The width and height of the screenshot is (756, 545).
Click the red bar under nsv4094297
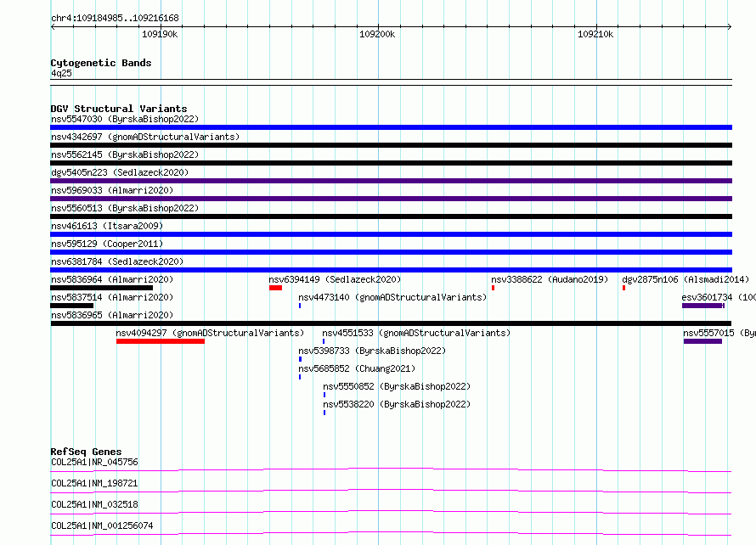161,341
